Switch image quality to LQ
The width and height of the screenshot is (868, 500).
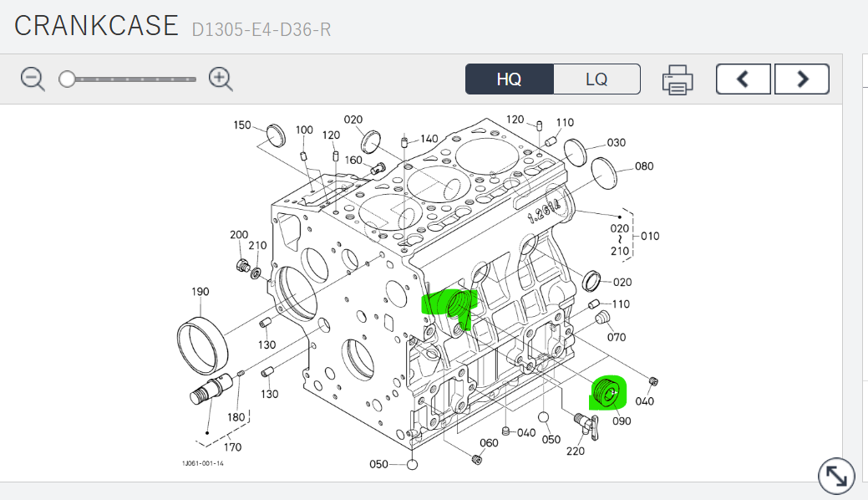(596, 79)
